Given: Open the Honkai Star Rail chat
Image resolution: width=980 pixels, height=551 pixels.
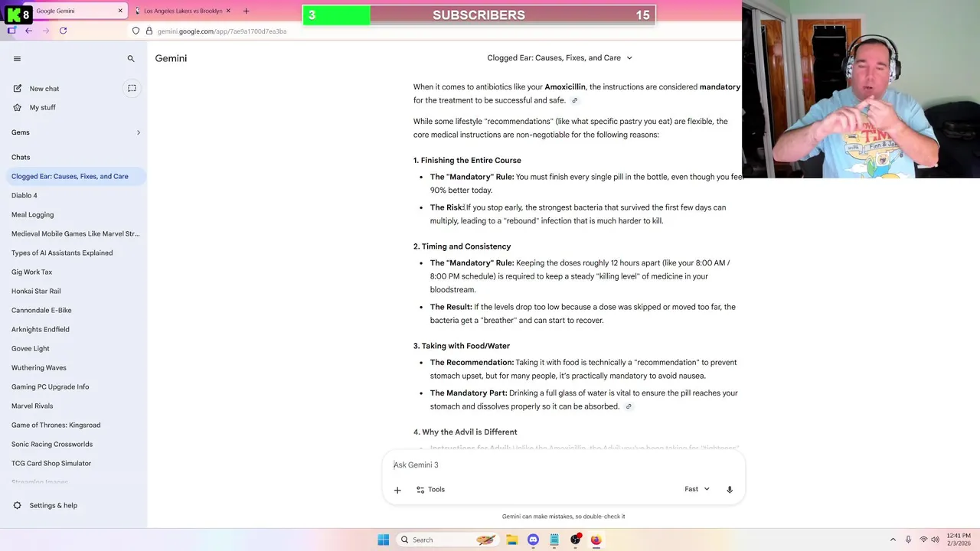Looking at the screenshot, I should coord(36,291).
